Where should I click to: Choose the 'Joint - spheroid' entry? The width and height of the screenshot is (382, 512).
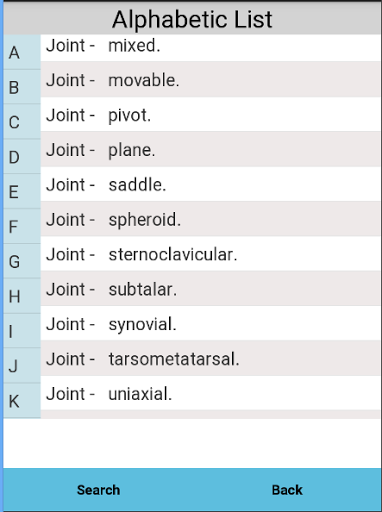211,219
